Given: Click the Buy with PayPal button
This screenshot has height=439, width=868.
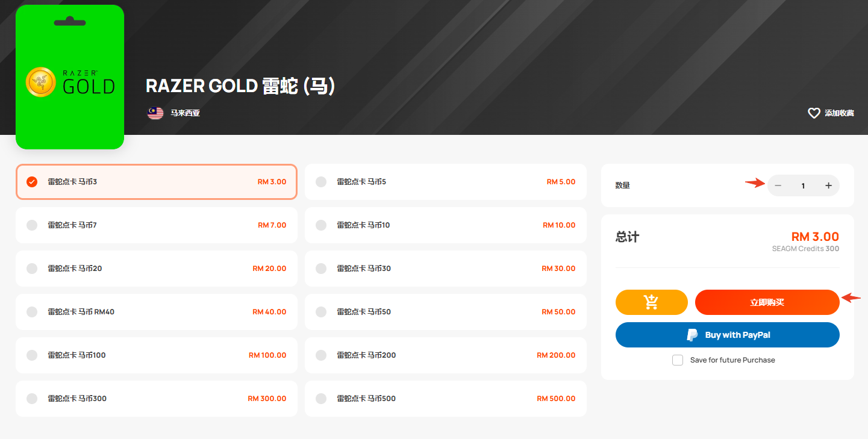Looking at the screenshot, I should click(728, 335).
